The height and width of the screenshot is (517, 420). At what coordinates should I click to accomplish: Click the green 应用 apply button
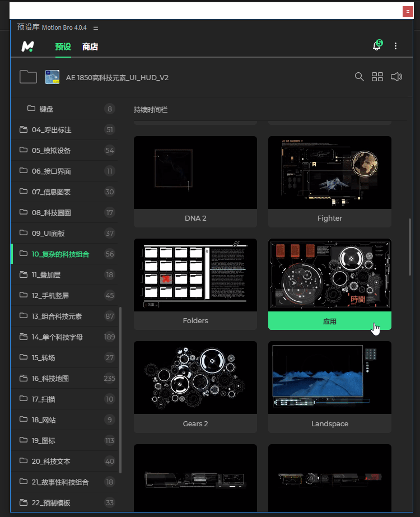(x=330, y=321)
